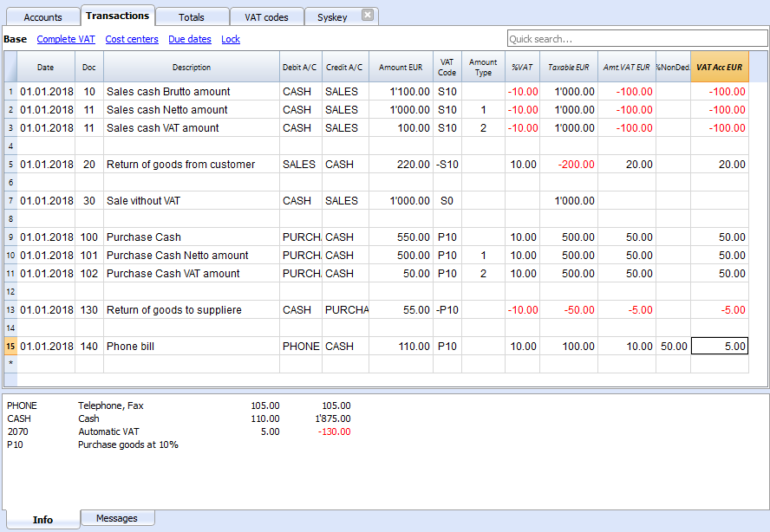Select 'Sales cash Brutto amount' description cell
The height and width of the screenshot is (532, 770).
(x=192, y=92)
